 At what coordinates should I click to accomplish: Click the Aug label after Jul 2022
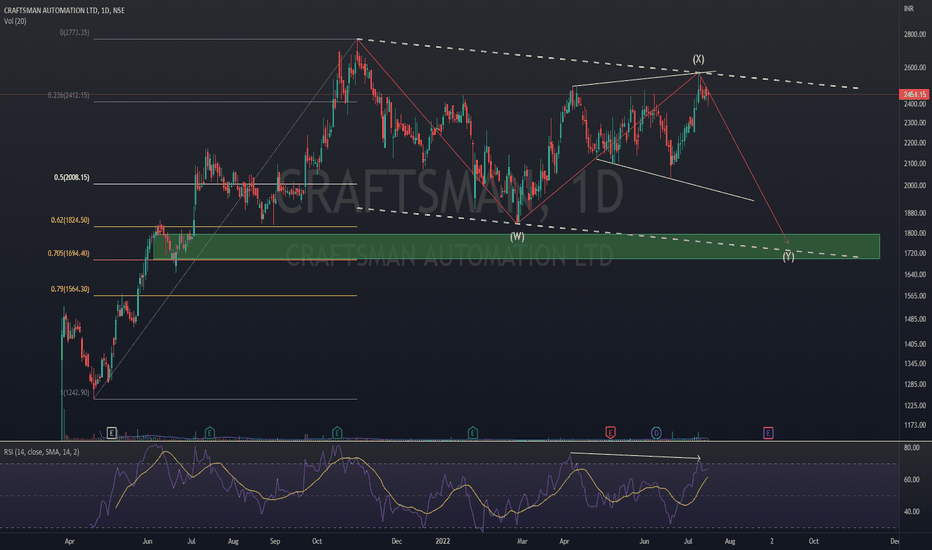click(730, 541)
